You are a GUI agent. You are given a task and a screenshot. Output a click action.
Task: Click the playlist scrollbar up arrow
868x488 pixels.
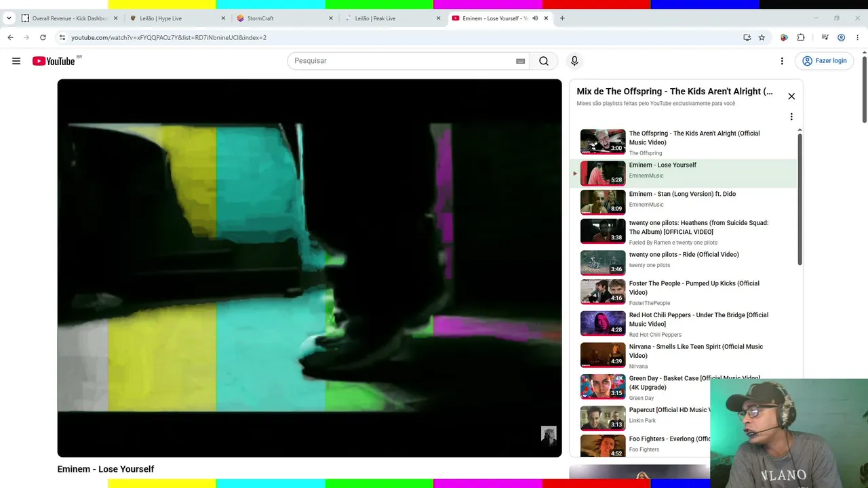click(x=800, y=129)
